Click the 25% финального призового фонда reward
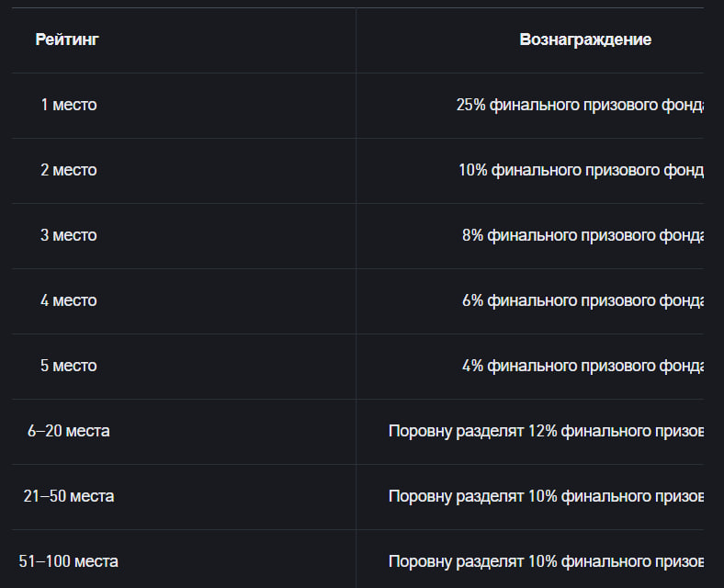The width and height of the screenshot is (724, 588). point(580,106)
